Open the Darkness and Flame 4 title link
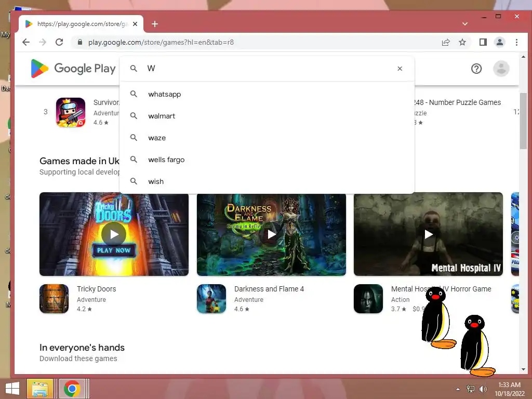The image size is (532, 399). click(x=269, y=289)
